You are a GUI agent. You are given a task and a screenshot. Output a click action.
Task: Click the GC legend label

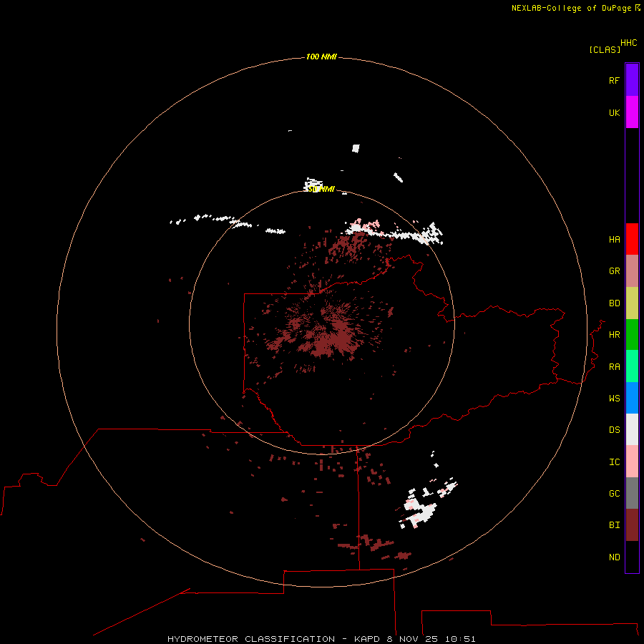614,493
